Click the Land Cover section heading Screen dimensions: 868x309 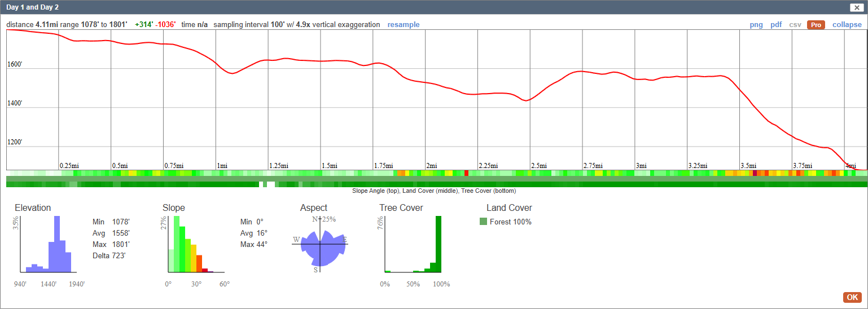point(510,208)
